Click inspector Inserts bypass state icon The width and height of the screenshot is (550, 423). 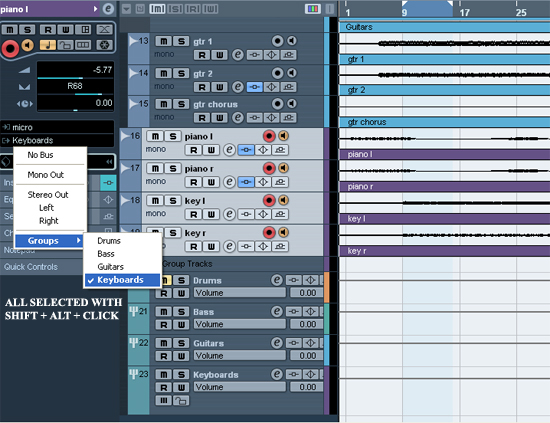click(x=108, y=182)
